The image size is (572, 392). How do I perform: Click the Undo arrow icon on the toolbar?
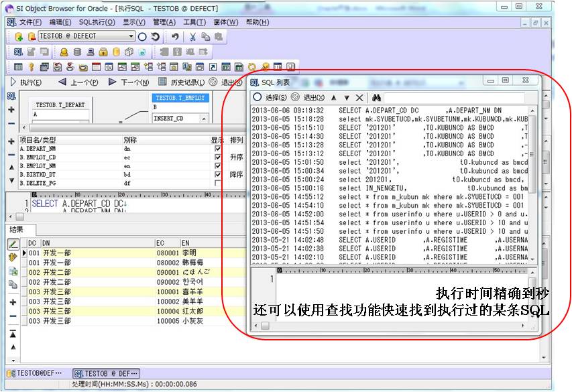point(176,36)
